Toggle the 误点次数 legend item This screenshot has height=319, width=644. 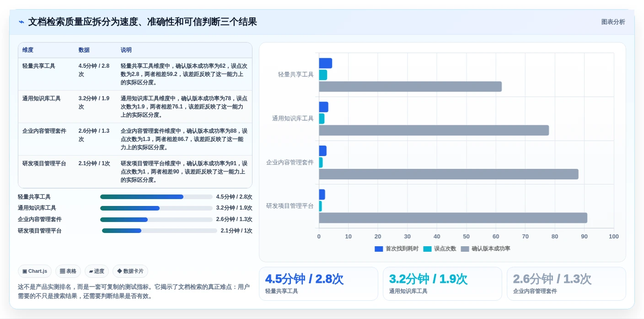(440, 249)
